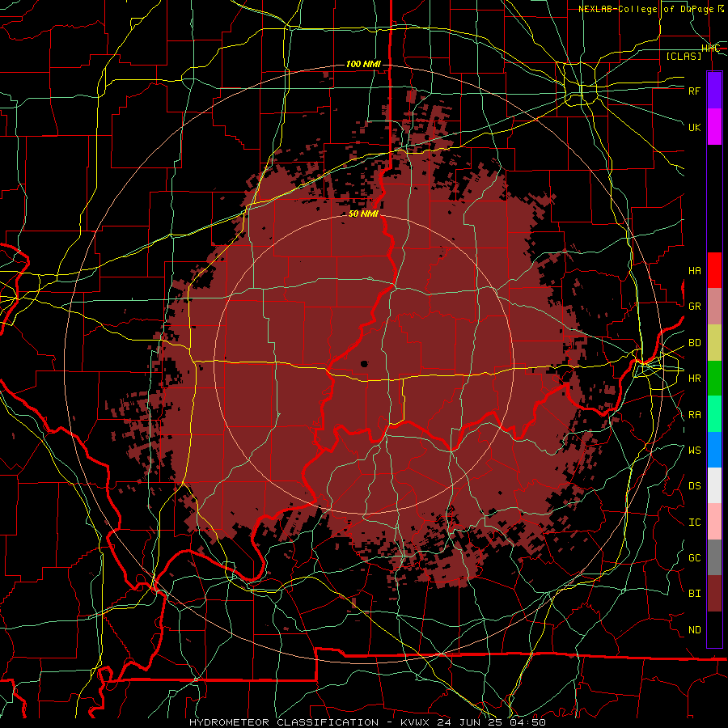Image resolution: width=728 pixels, height=728 pixels.
Task: Click the RF legend label
Action: click(694, 91)
